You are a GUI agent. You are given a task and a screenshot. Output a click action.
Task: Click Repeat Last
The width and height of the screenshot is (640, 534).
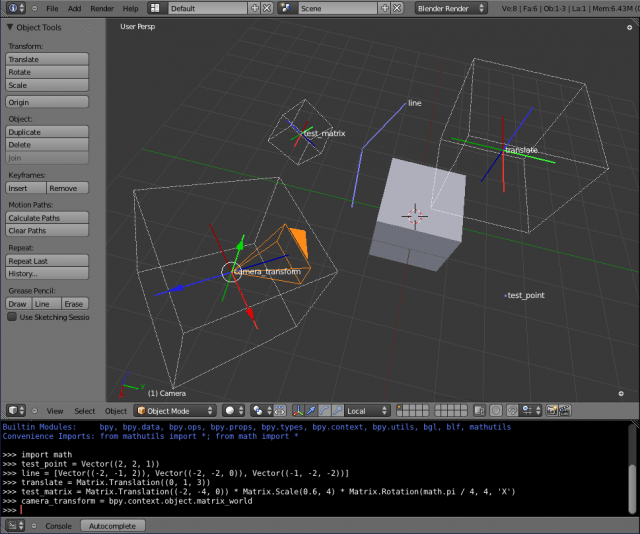click(47, 261)
